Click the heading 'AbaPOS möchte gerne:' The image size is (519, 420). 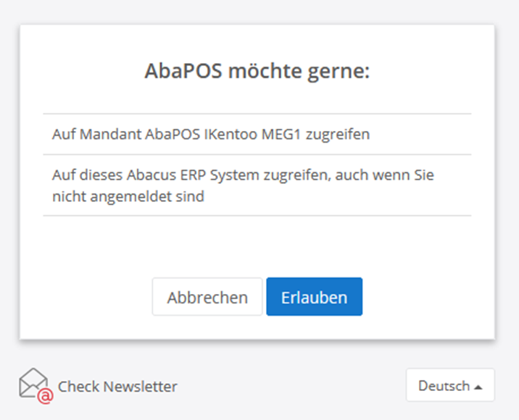point(257,72)
